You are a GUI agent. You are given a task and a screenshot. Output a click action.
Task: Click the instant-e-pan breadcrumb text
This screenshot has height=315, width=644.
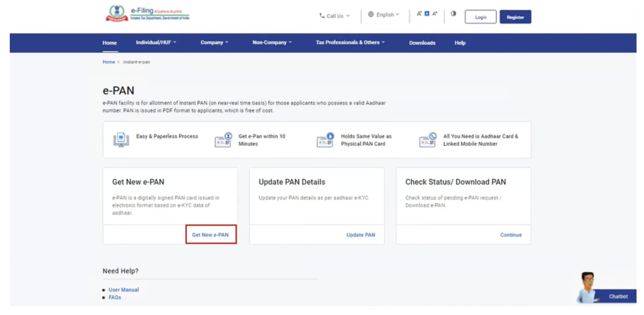point(137,62)
